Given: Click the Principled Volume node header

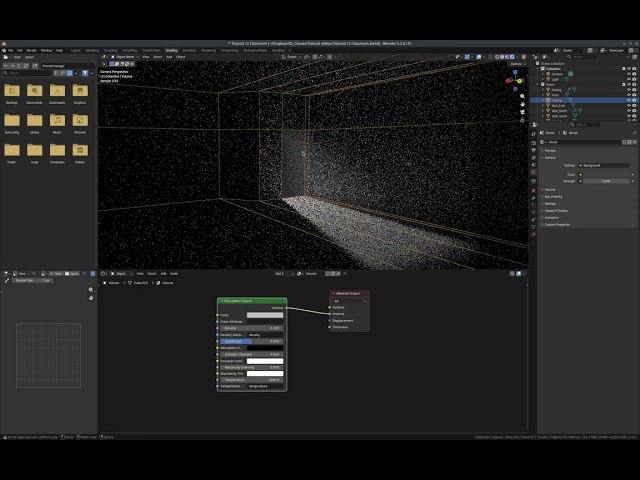Looking at the screenshot, I should coord(252,301).
